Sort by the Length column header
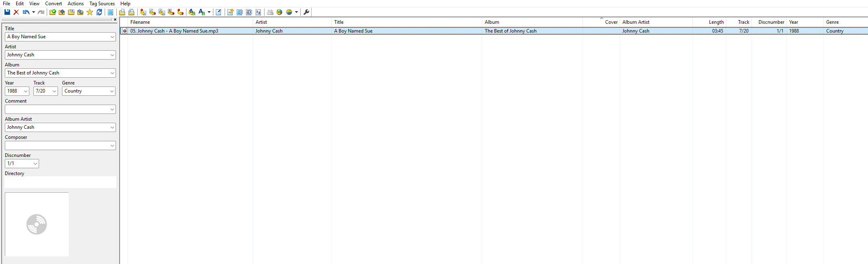Screen dimensions: 868x264 709,22
